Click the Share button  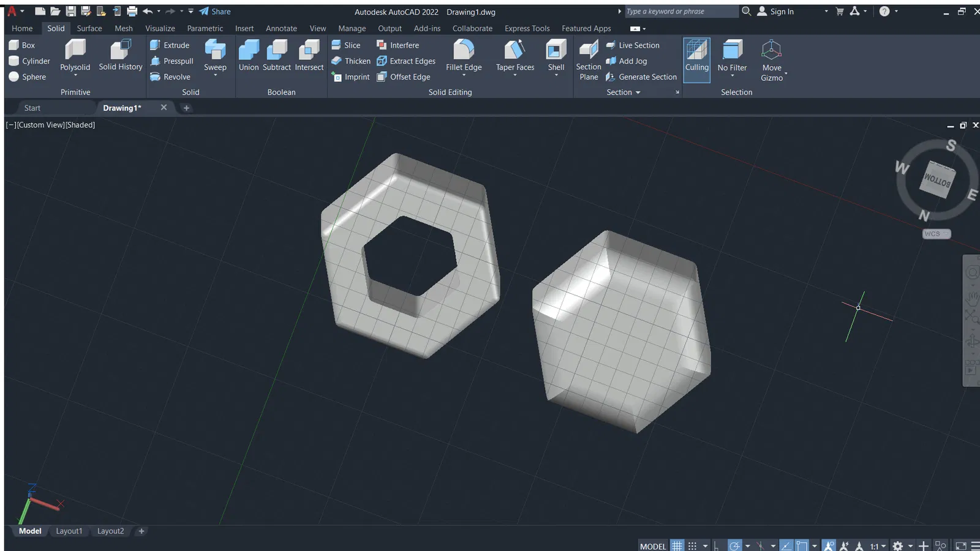point(215,12)
